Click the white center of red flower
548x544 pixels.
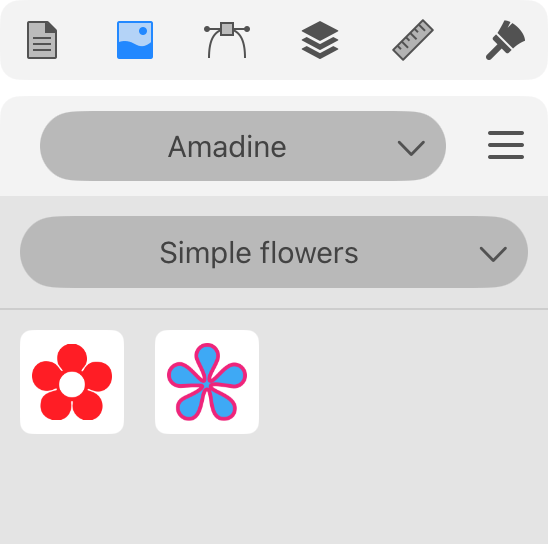tap(72, 384)
